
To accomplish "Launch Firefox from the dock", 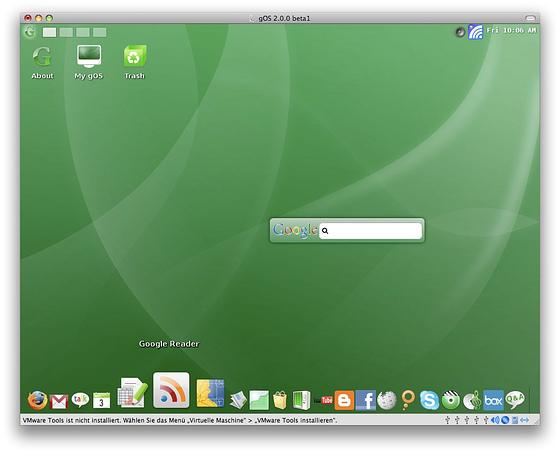I will point(38,400).
